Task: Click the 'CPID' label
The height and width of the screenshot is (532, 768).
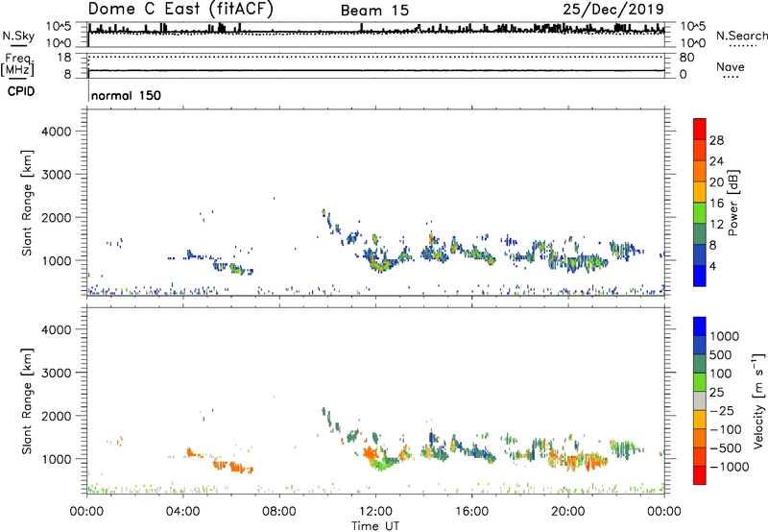Action: 21,91
